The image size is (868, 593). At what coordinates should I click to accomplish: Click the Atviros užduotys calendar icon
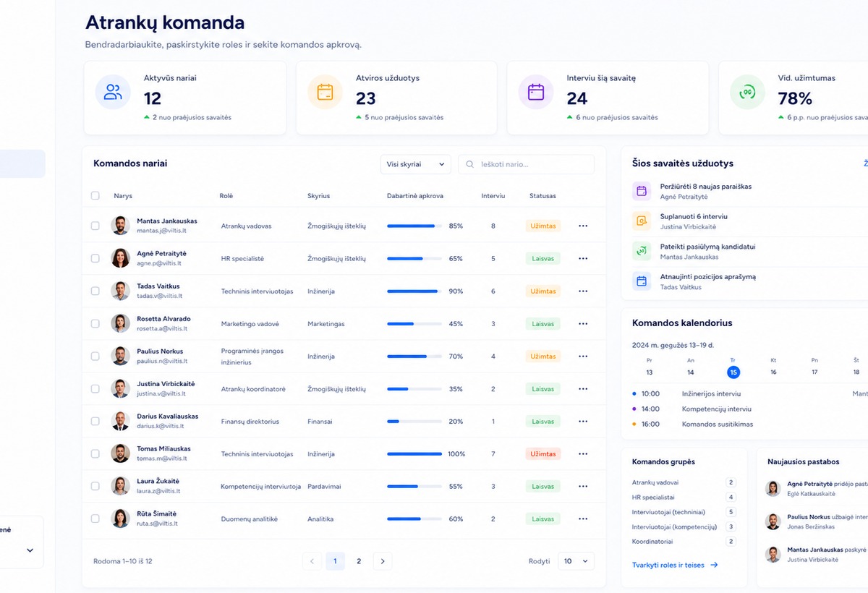click(325, 92)
